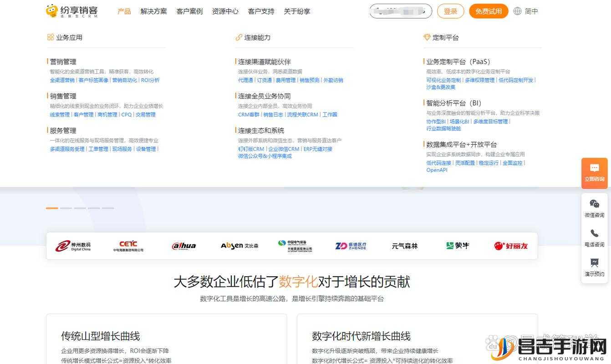The height and width of the screenshot is (364, 611).
Task: Click the 振德医疗 ZD logo
Action: tap(351, 246)
